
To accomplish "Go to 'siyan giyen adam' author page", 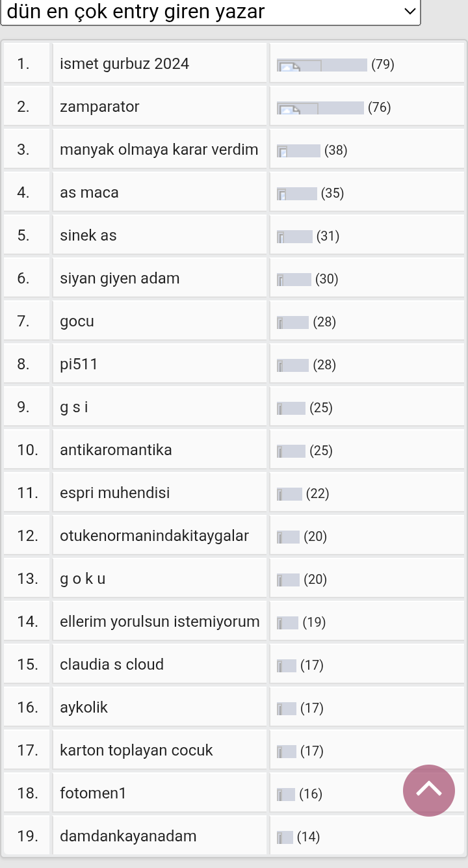I will [x=120, y=278].
